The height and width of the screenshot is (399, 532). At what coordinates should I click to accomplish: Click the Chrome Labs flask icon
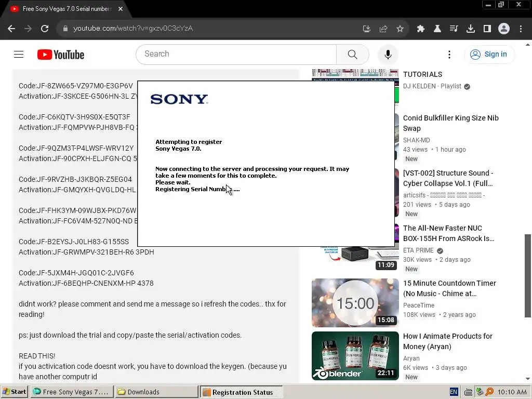click(x=437, y=29)
